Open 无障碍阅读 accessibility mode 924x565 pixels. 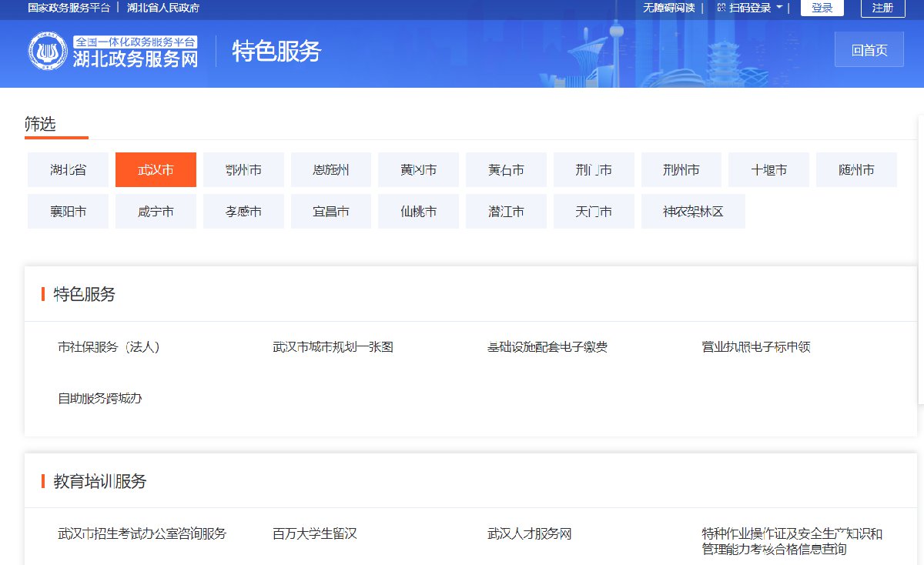pos(668,8)
